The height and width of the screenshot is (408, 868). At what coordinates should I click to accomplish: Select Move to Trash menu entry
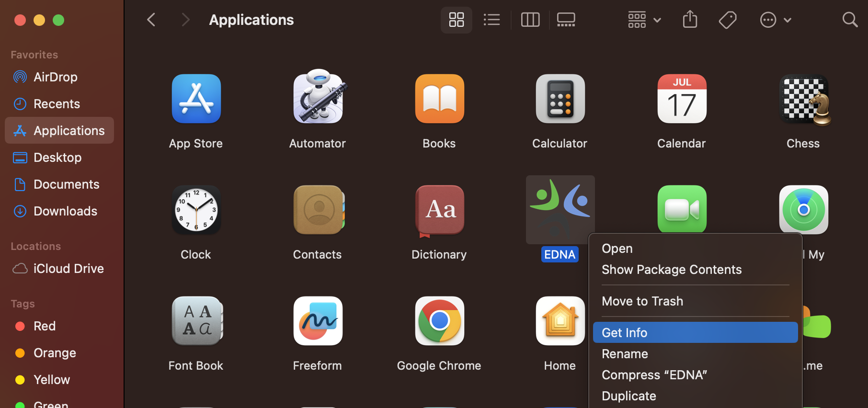click(642, 301)
